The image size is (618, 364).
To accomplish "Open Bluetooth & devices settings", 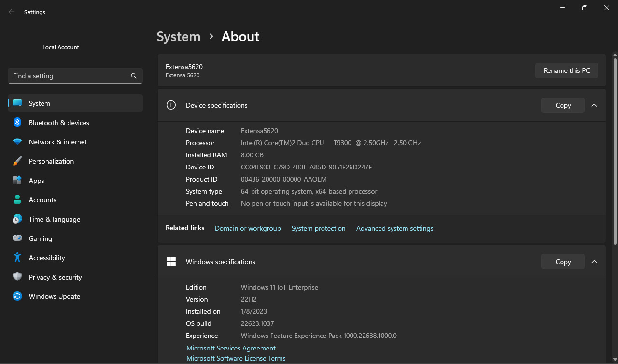I will click(x=75, y=122).
